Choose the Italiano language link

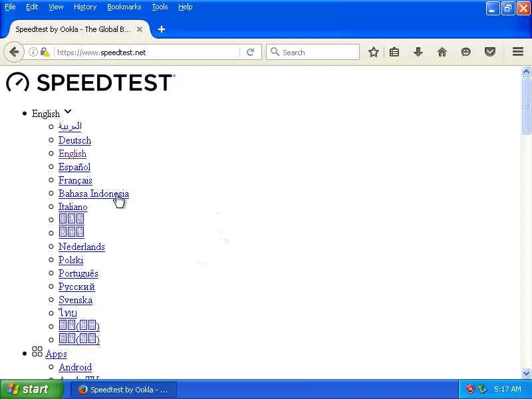72,207
